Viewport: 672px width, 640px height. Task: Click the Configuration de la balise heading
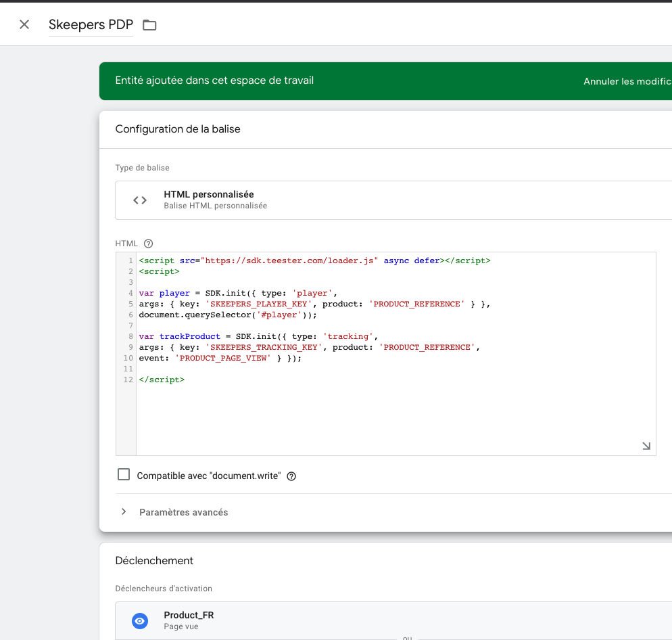pyautogui.click(x=178, y=129)
